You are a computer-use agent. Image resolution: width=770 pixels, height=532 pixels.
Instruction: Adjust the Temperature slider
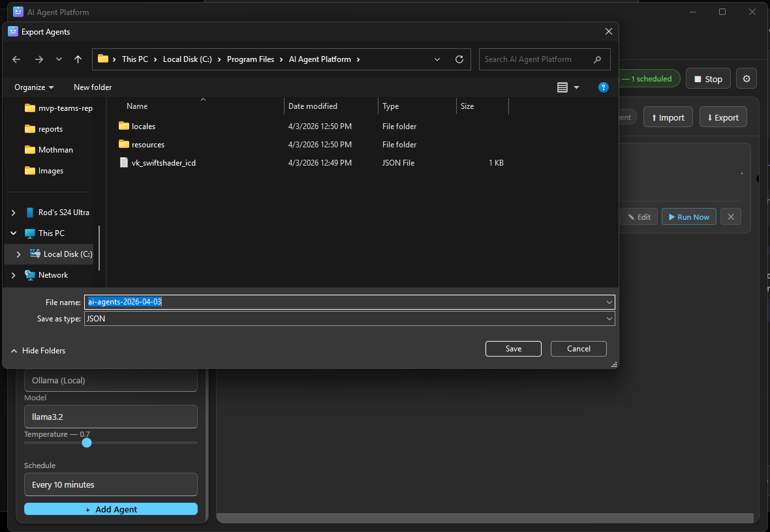[87, 443]
